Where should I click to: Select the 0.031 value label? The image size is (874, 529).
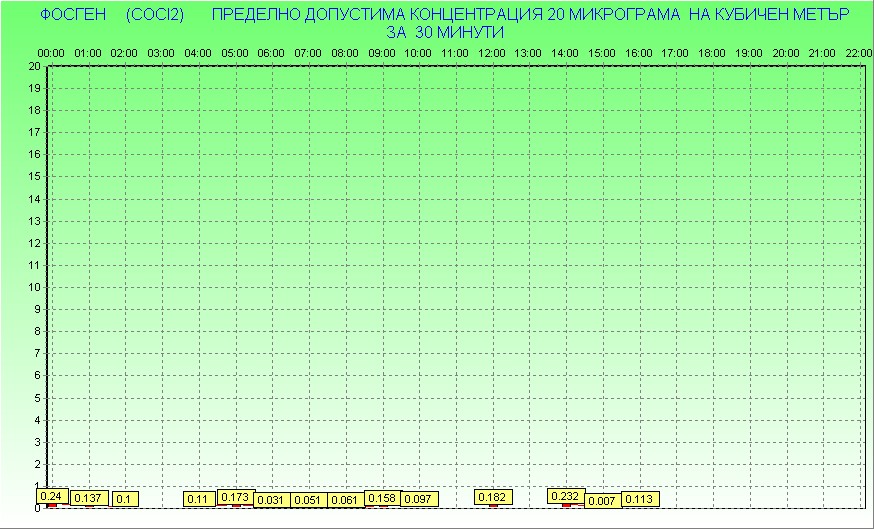tap(271, 500)
